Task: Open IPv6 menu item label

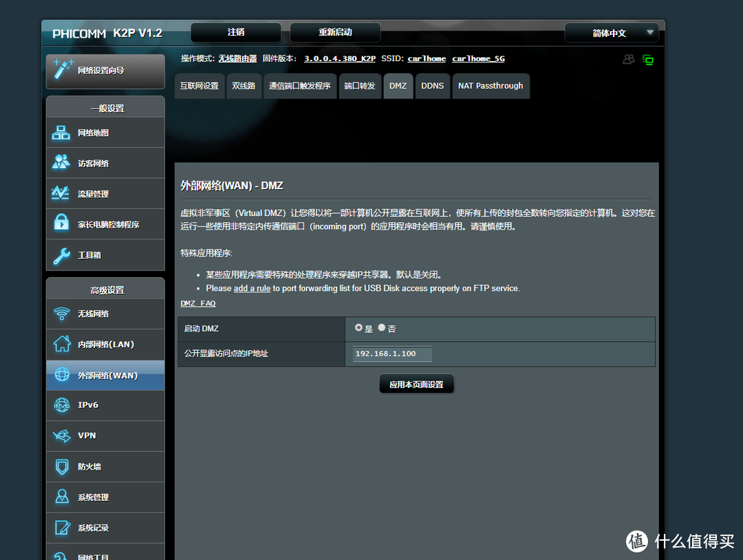Action: 88,405
